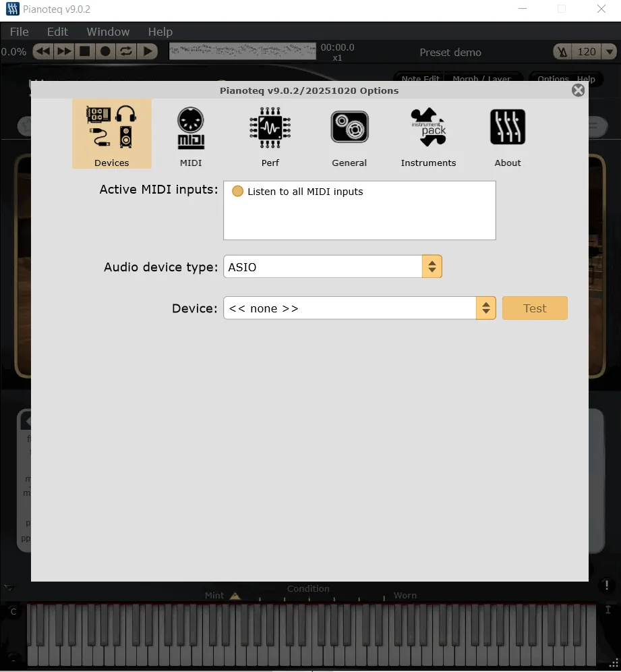This screenshot has width=621, height=672.
Task: Open the Edit menu
Action: [57, 32]
